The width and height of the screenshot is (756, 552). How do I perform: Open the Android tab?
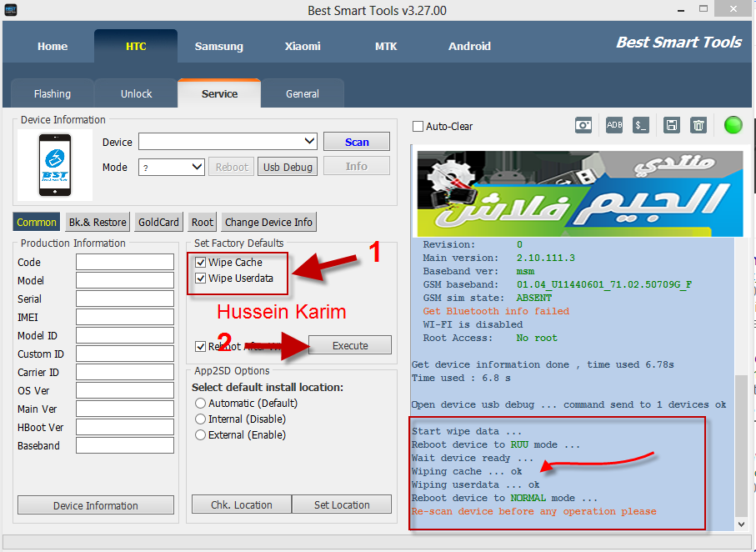click(x=469, y=47)
